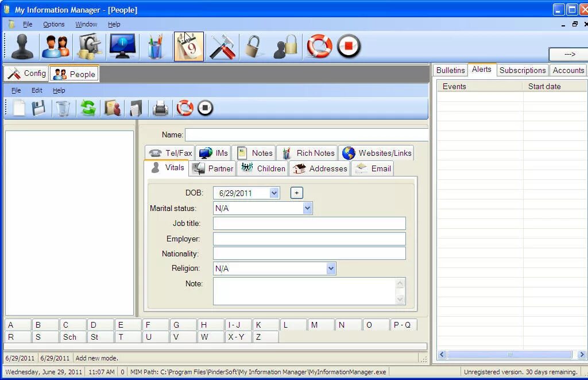Screen dimensions: 588x380
Task: Open the main Help menu
Action: click(x=114, y=24)
